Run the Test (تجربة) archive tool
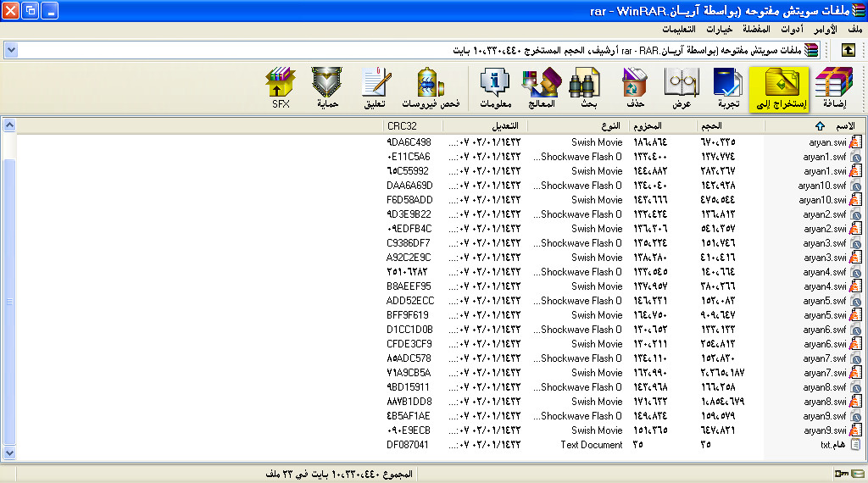This screenshot has height=483, width=868. pyautogui.click(x=729, y=90)
